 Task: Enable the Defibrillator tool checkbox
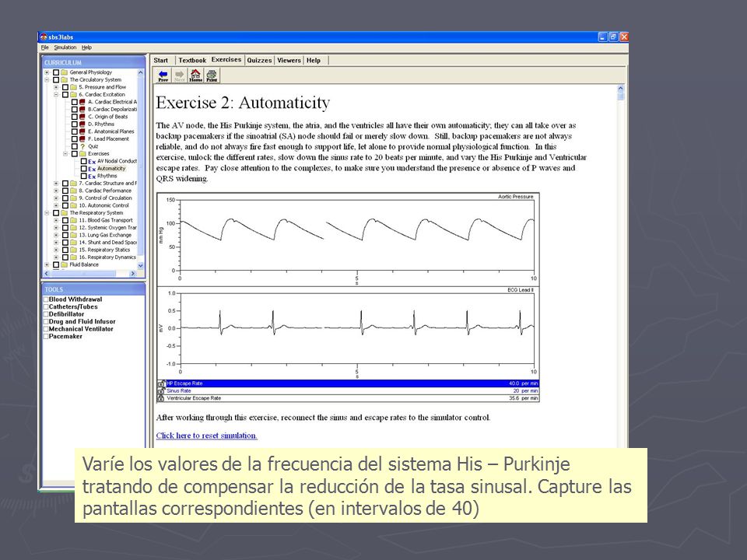point(46,314)
